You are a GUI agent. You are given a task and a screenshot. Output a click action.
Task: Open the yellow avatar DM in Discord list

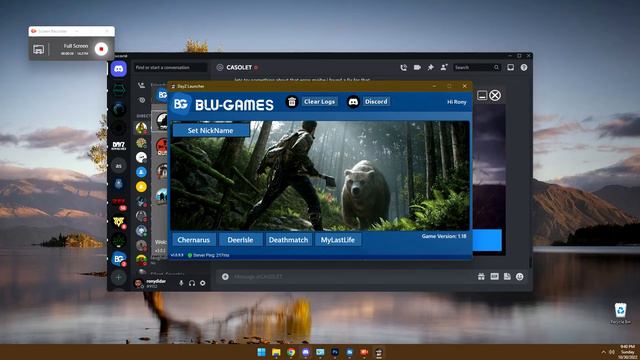point(141,187)
